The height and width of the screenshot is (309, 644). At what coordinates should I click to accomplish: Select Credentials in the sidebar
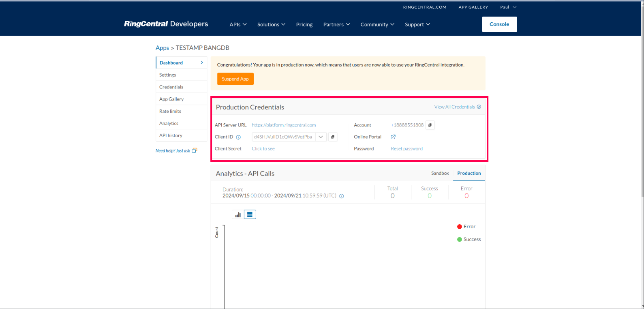coord(181,87)
